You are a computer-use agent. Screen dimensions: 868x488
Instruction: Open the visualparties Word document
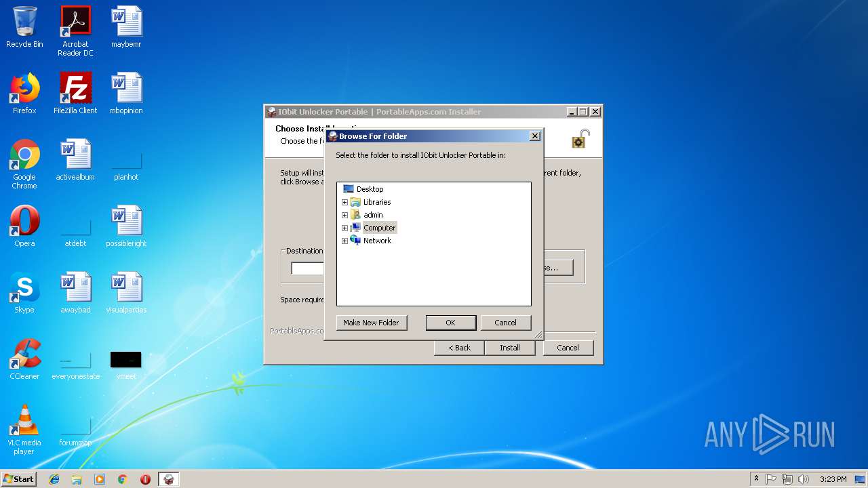pyautogui.click(x=126, y=293)
